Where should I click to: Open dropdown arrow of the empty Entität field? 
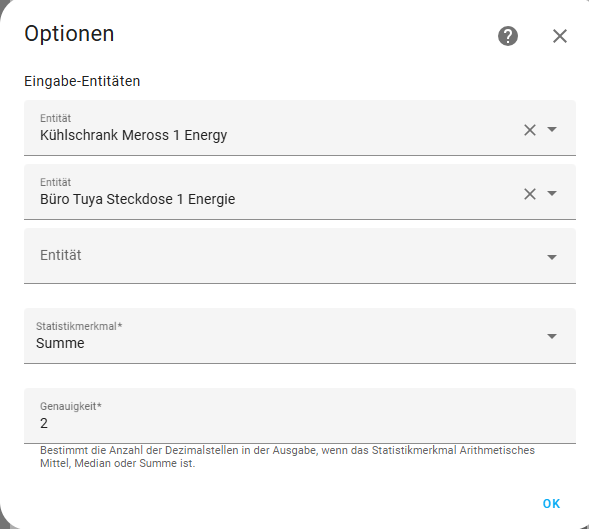coord(552,257)
